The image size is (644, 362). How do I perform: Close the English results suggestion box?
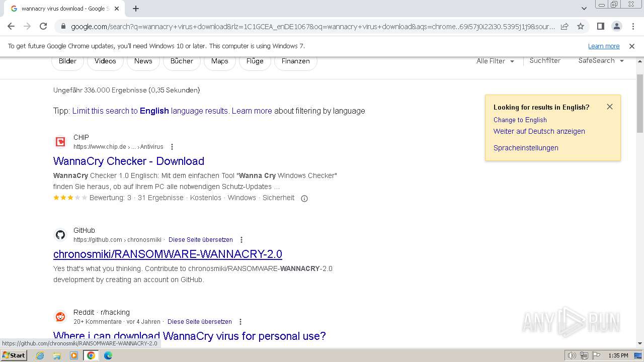coord(610,107)
